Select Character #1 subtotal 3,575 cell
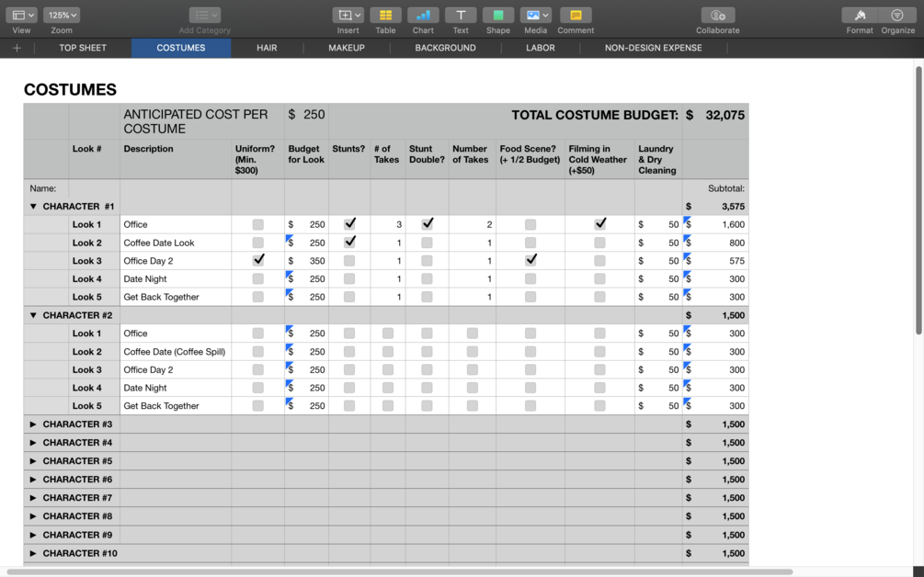The image size is (924, 577). pyautogui.click(x=715, y=207)
